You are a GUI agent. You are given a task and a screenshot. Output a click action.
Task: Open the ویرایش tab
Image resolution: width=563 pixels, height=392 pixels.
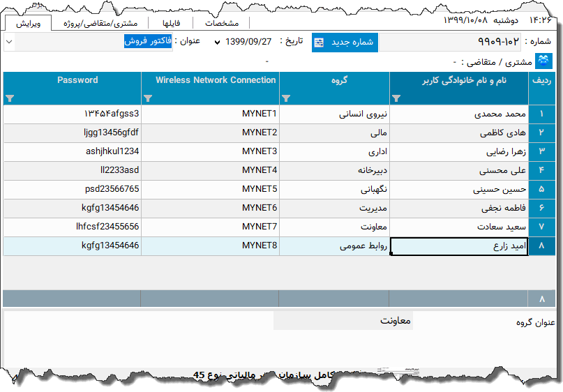point(29,24)
